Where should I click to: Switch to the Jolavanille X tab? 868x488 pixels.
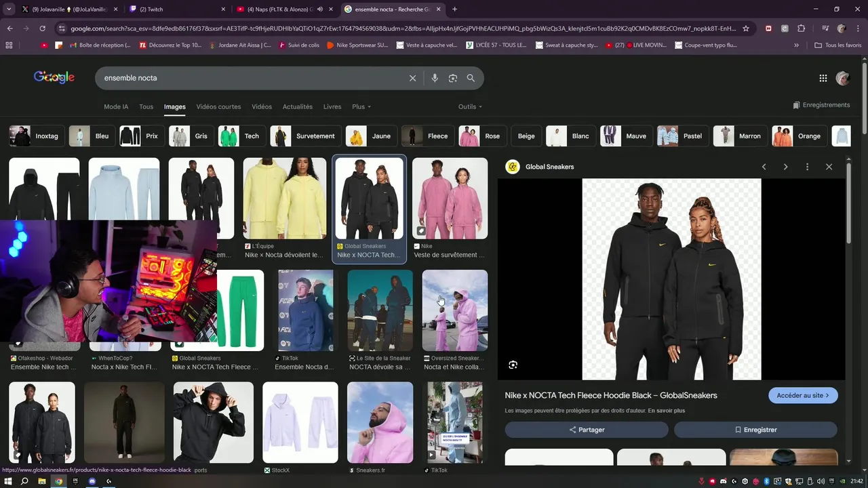tap(71, 9)
